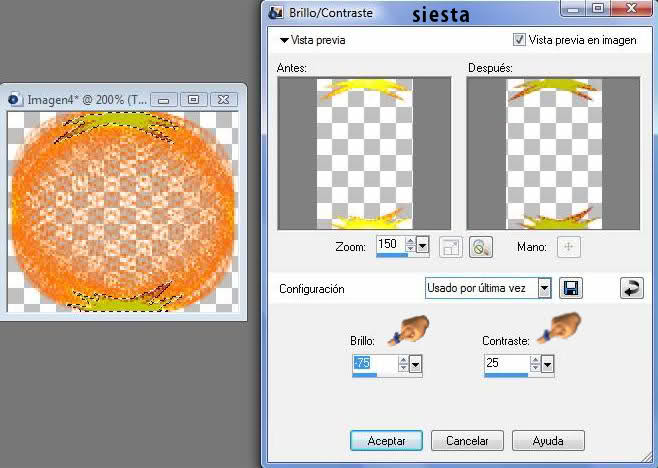Click the Mano navigate crosshair button
The image size is (658, 468).
569,247
